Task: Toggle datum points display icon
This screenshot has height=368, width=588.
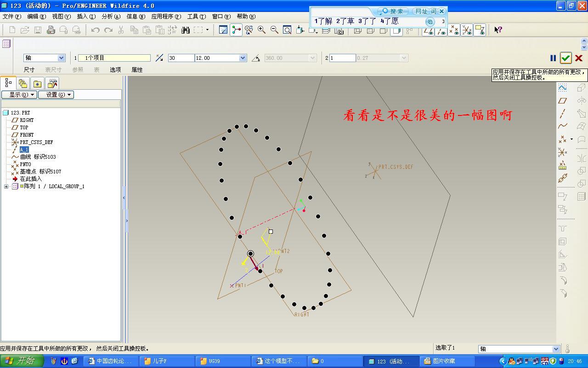Action: [454, 30]
